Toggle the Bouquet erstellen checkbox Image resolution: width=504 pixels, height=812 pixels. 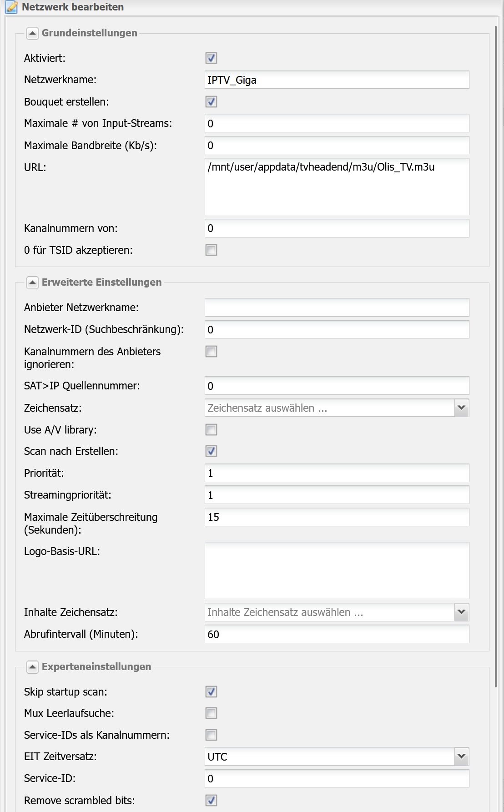point(211,102)
